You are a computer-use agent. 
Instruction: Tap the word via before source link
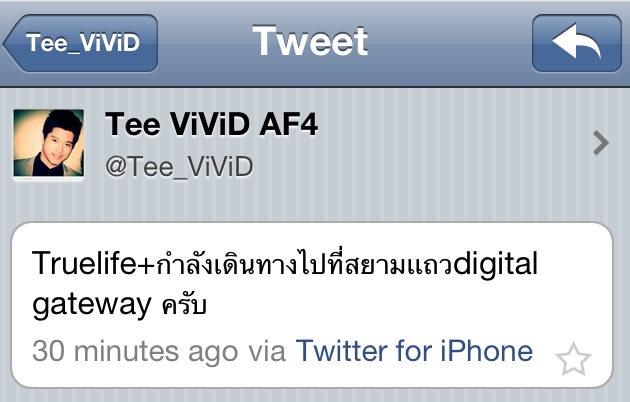tap(267, 351)
